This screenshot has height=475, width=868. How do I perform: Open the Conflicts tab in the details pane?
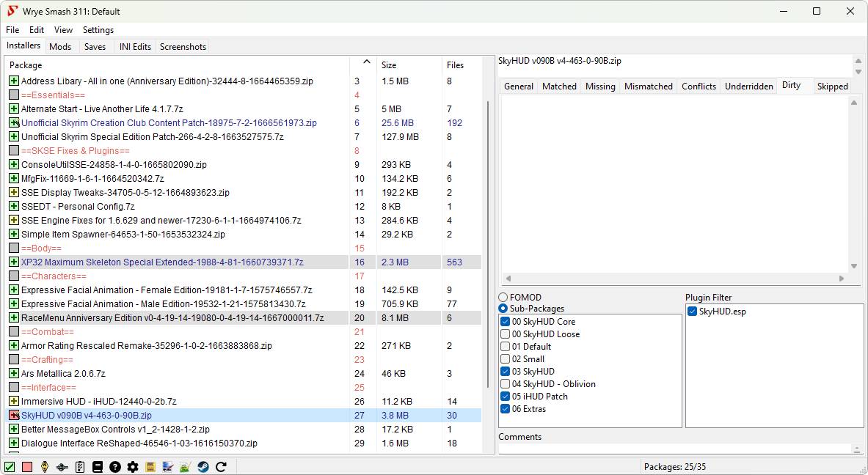[698, 86]
